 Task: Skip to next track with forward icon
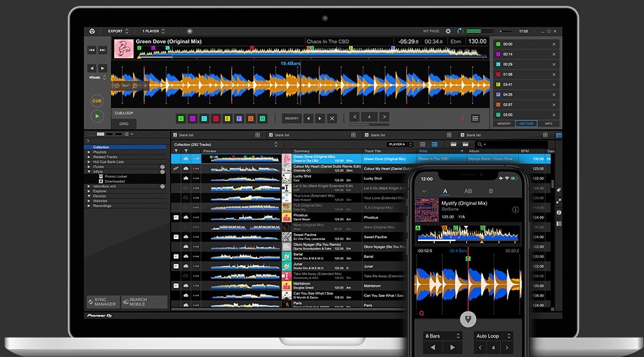[102, 50]
